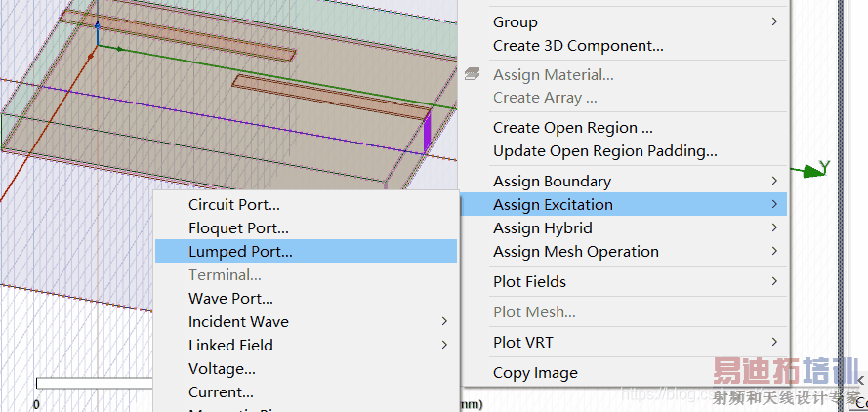Viewport: 868px width, 412px height.
Task: Expand the Plot VRT arrow
Action: click(x=774, y=342)
